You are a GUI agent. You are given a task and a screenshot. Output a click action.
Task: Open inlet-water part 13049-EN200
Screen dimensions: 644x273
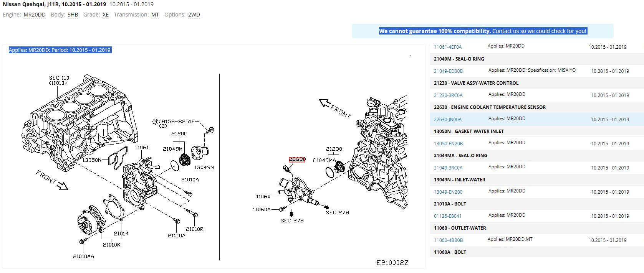(x=448, y=192)
